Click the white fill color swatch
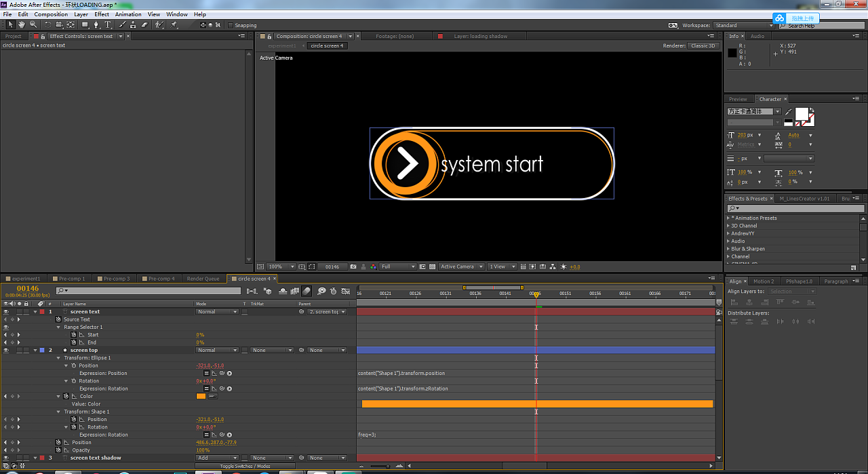Viewport: 868px width, 474px height. point(802,114)
